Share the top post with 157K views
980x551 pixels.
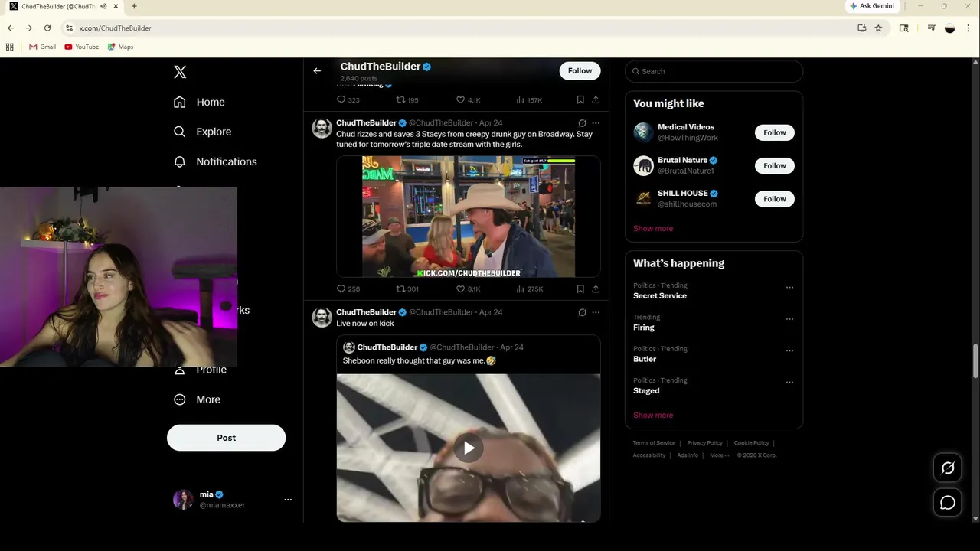pos(596,100)
